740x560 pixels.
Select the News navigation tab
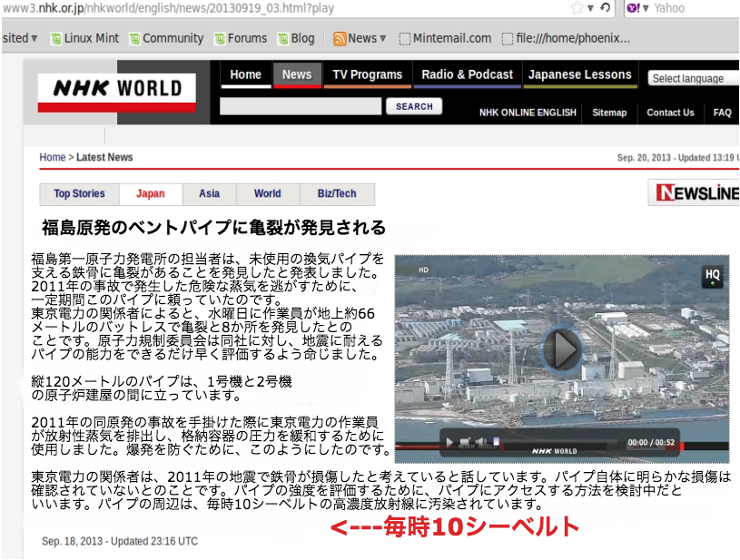[x=297, y=74]
